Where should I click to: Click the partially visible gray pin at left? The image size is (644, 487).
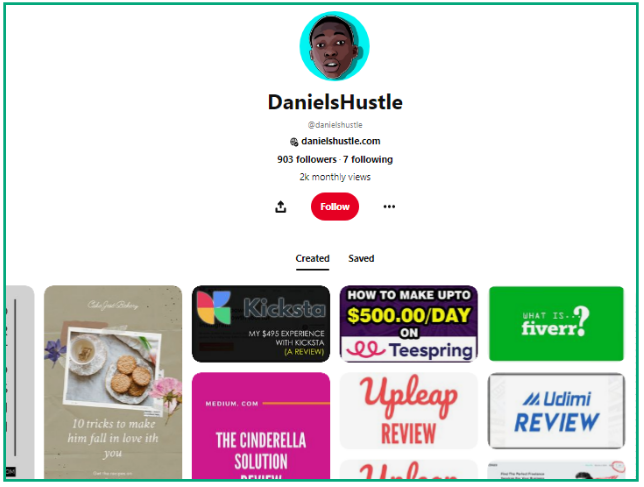20,382
